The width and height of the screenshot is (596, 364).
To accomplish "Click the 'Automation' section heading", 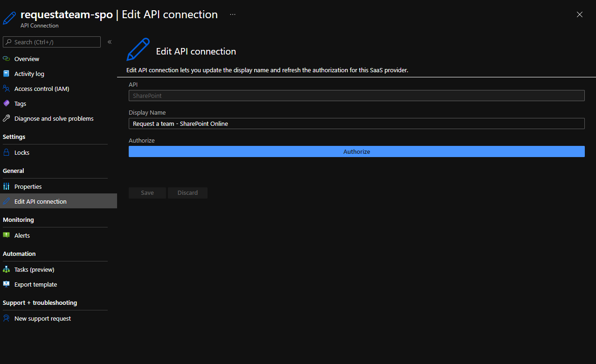I will pos(19,254).
